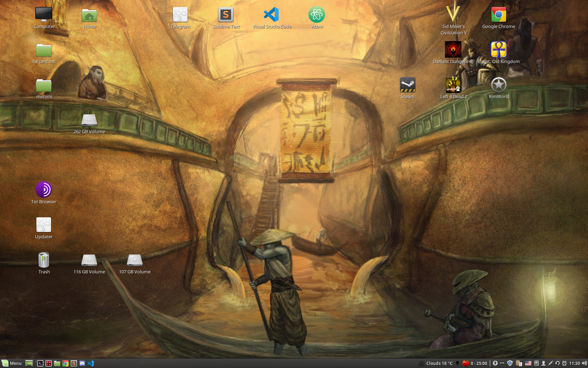Viewport: 588px width, 368px height.
Task: Start the tomato pomodoro timer
Action: pyautogui.click(x=475, y=363)
